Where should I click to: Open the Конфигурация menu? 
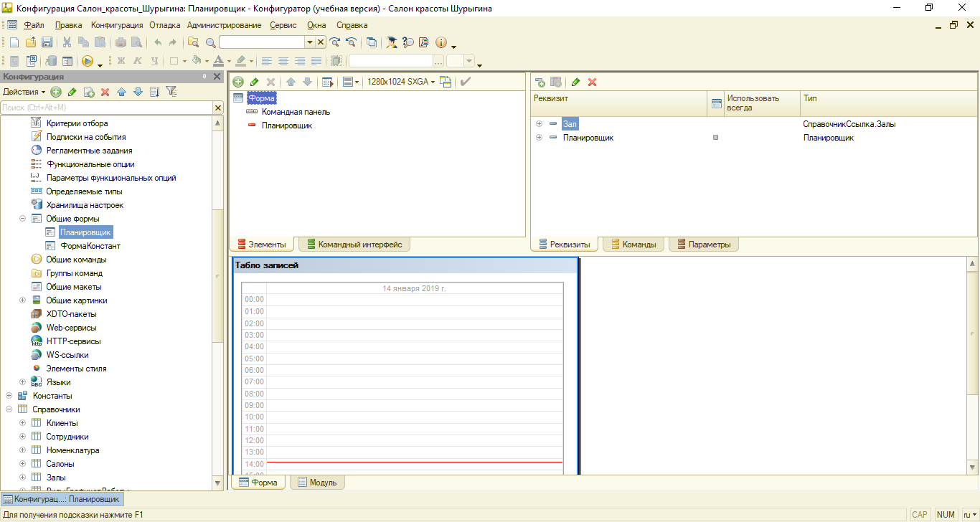tap(117, 25)
